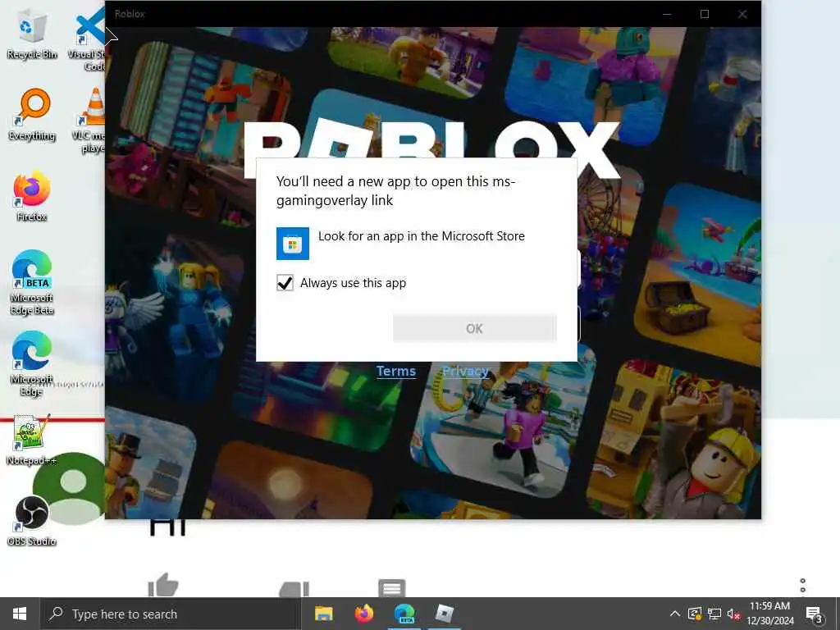Image resolution: width=840 pixels, height=630 pixels.
Task: Click the muted volume tray icon
Action: point(733,614)
